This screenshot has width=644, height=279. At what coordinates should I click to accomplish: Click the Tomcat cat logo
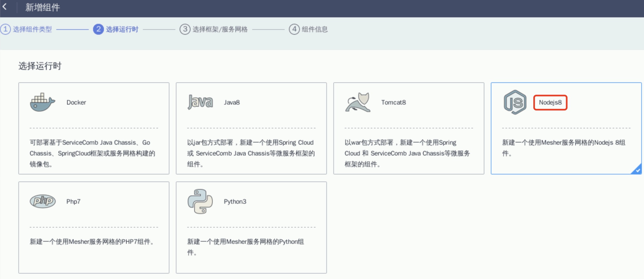[358, 102]
